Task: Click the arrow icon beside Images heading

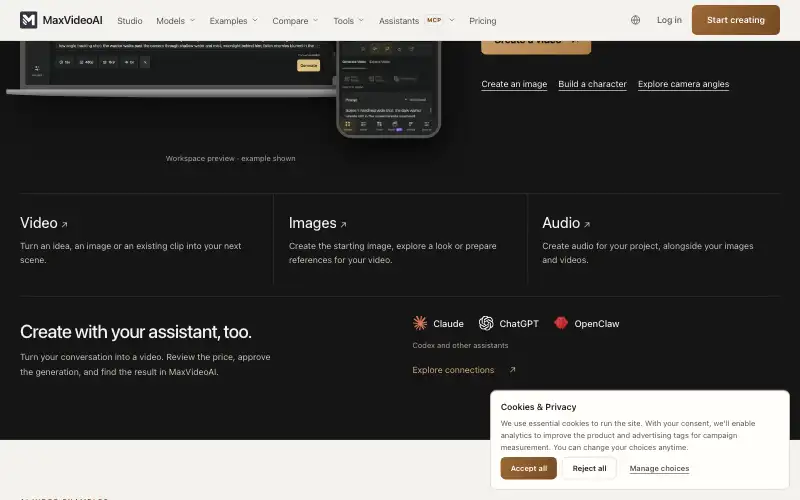Action: (x=343, y=224)
